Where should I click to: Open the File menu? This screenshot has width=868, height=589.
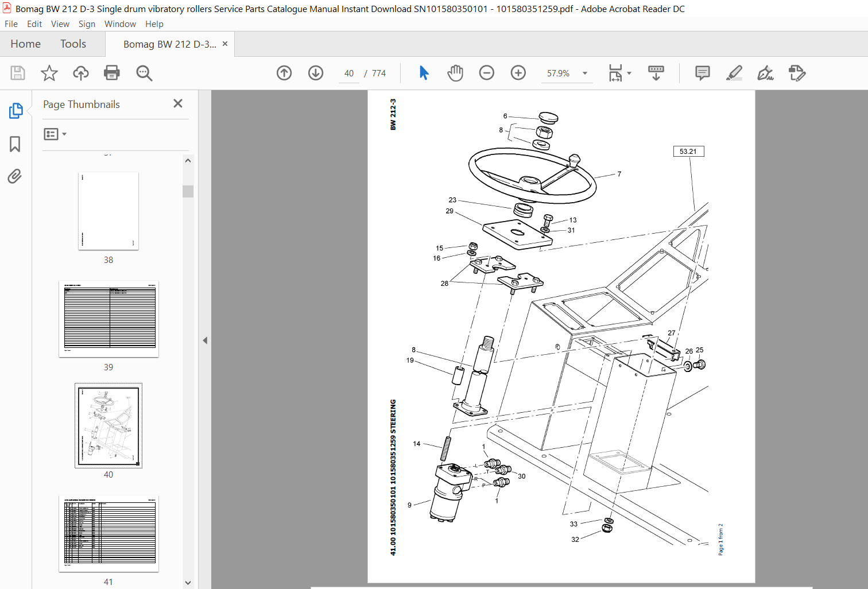pos(11,24)
